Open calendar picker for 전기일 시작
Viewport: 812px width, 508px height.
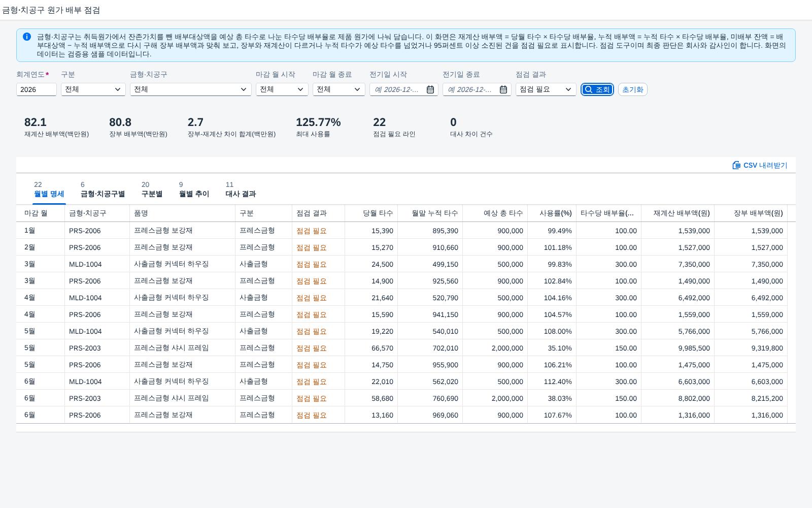(430, 89)
